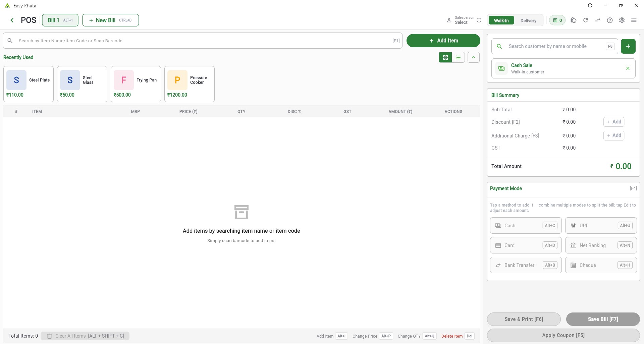Add an Additional Charge
Screen dimensions: 644x344
pos(614,135)
